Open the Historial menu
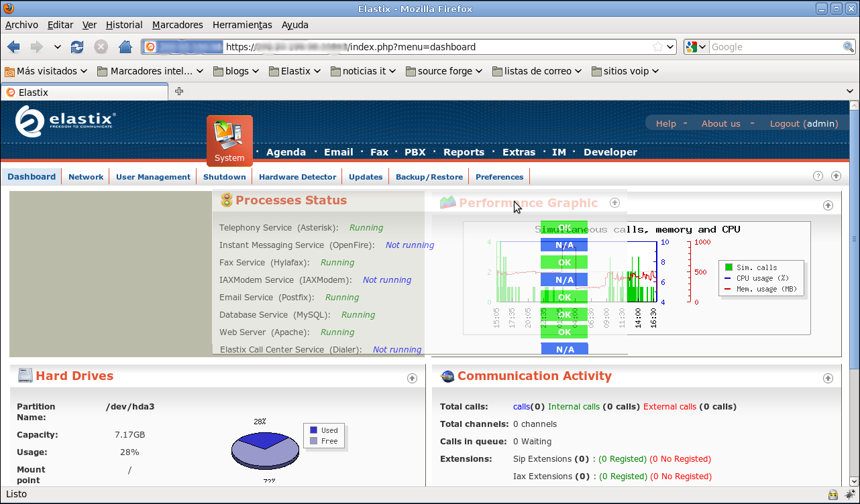The height and width of the screenshot is (504, 860). point(124,25)
